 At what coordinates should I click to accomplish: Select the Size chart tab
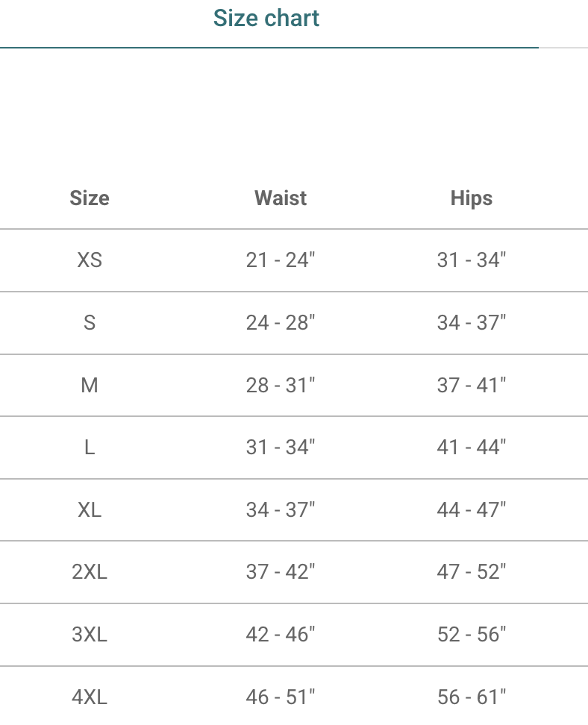coord(266,19)
